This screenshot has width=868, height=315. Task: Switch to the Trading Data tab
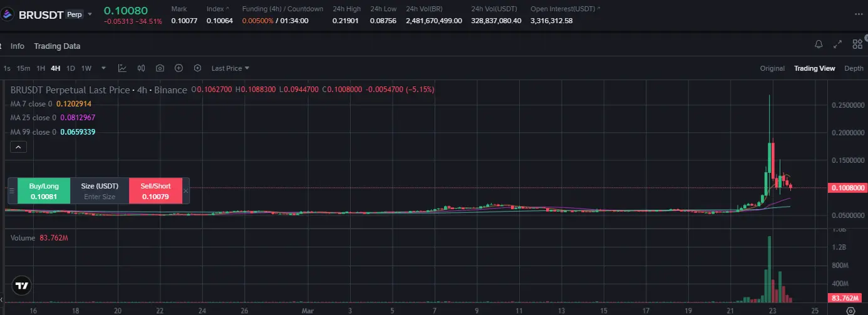57,46
